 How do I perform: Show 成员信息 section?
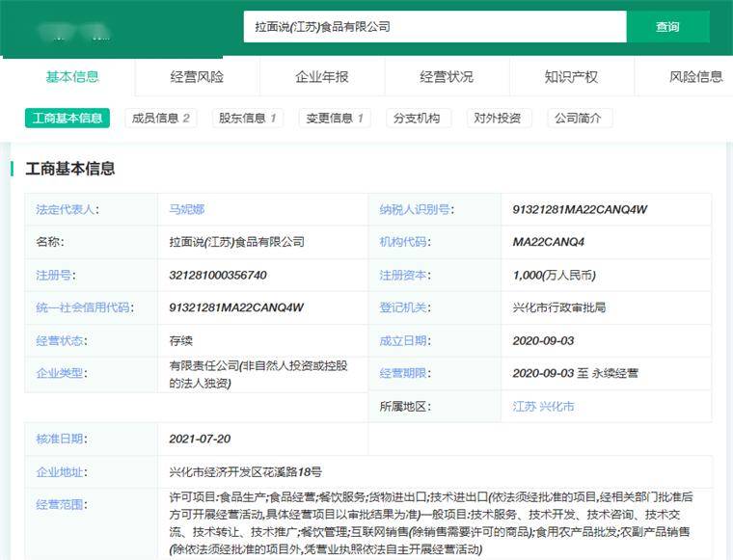click(161, 119)
